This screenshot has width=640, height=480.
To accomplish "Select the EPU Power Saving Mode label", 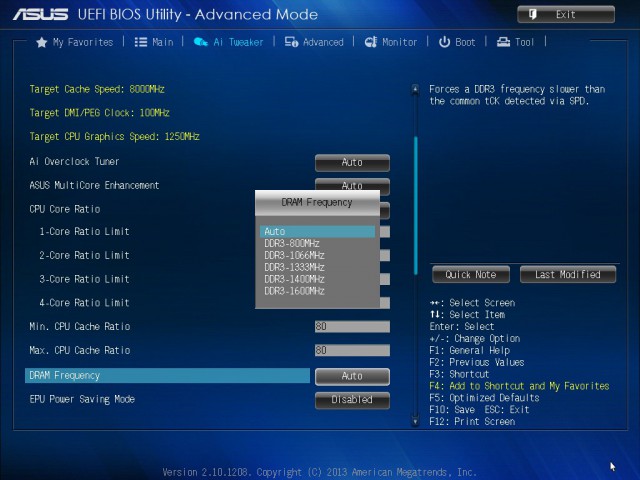I will [x=82, y=399].
